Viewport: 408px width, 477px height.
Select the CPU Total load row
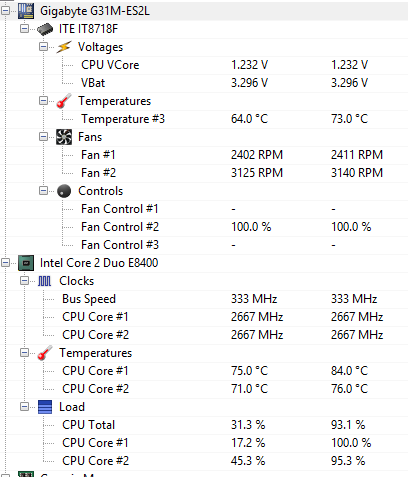click(x=204, y=425)
